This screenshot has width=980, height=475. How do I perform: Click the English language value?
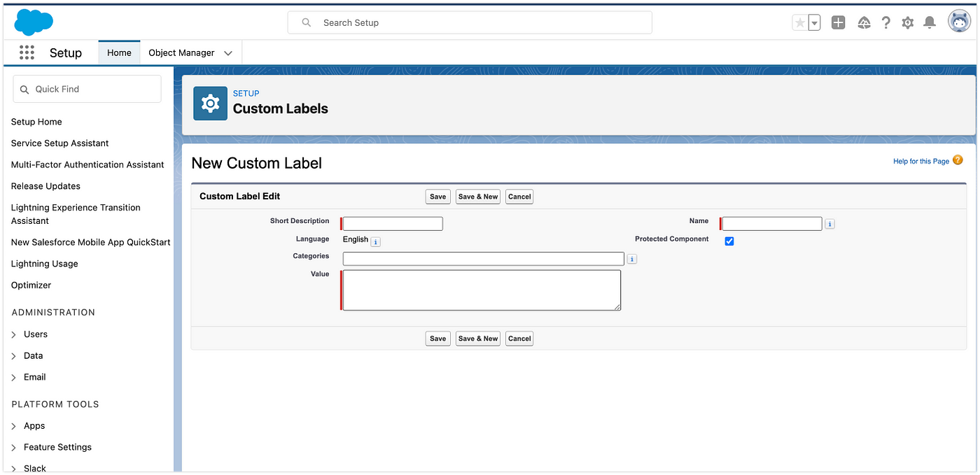(356, 239)
